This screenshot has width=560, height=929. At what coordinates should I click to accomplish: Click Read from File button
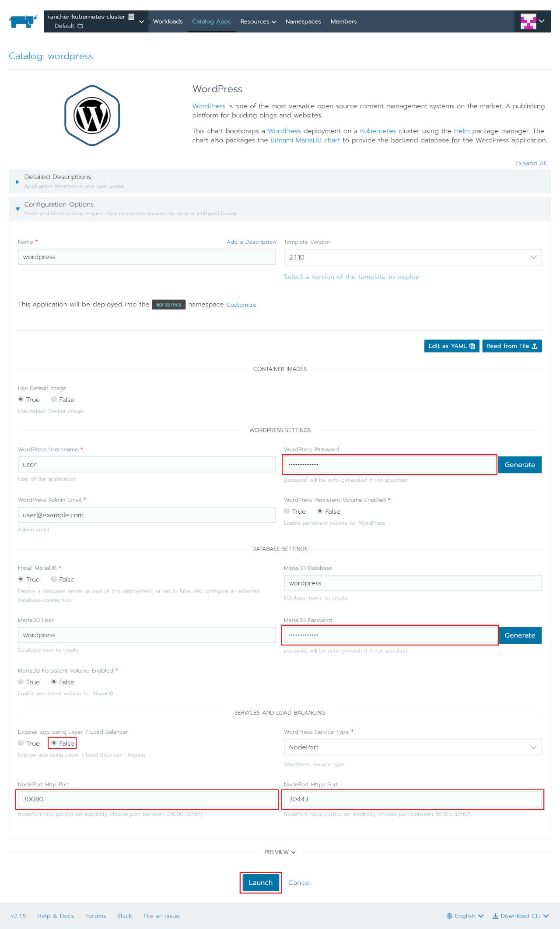(512, 346)
